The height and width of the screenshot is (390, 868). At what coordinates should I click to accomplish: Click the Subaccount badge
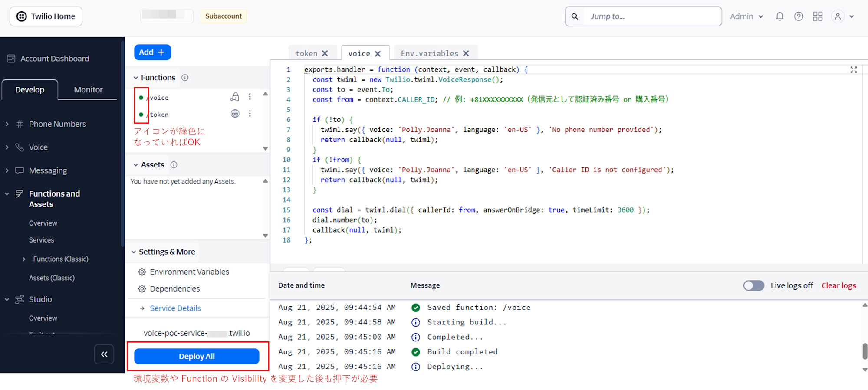click(x=224, y=16)
